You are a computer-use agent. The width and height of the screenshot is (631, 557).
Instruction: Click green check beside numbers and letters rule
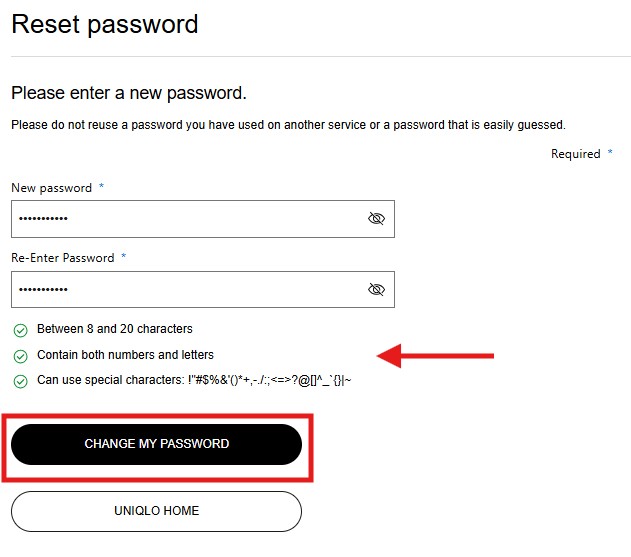point(20,355)
